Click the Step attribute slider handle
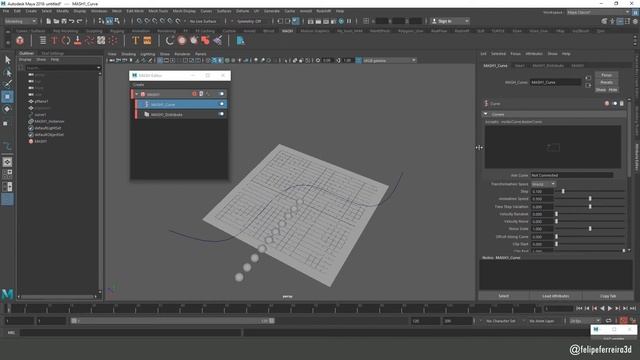The width and height of the screenshot is (640, 360). tap(563, 191)
